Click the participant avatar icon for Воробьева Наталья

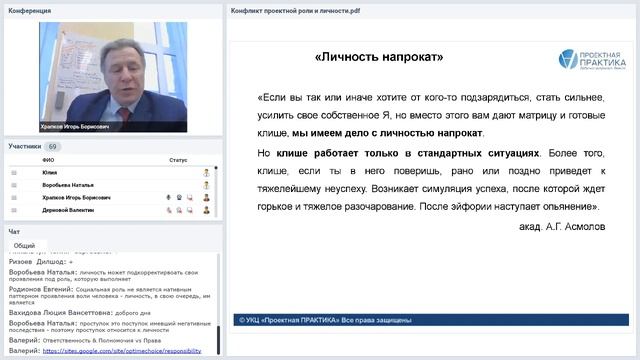pyautogui.click(x=207, y=185)
